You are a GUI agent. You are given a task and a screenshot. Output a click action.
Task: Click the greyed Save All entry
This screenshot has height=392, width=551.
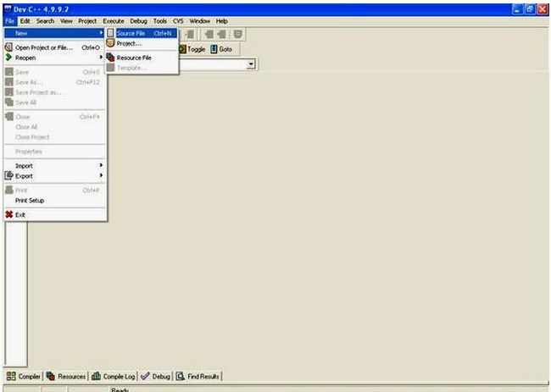[54, 102]
